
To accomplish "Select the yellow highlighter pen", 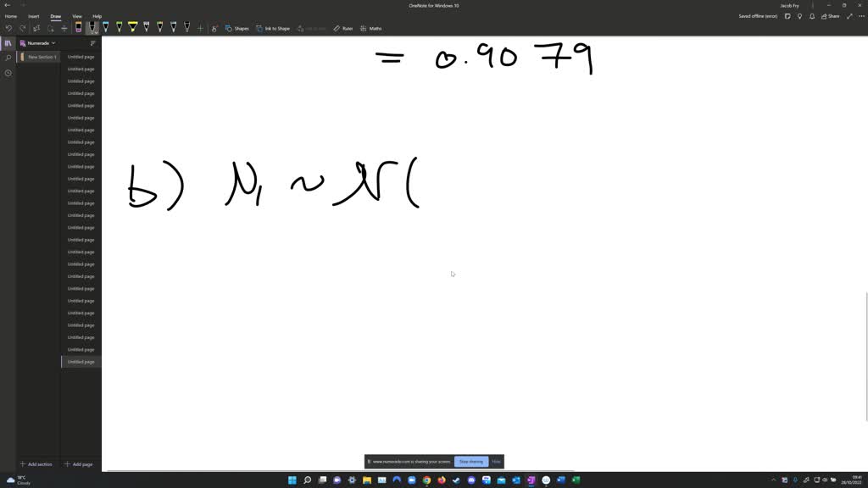I will coord(132,28).
